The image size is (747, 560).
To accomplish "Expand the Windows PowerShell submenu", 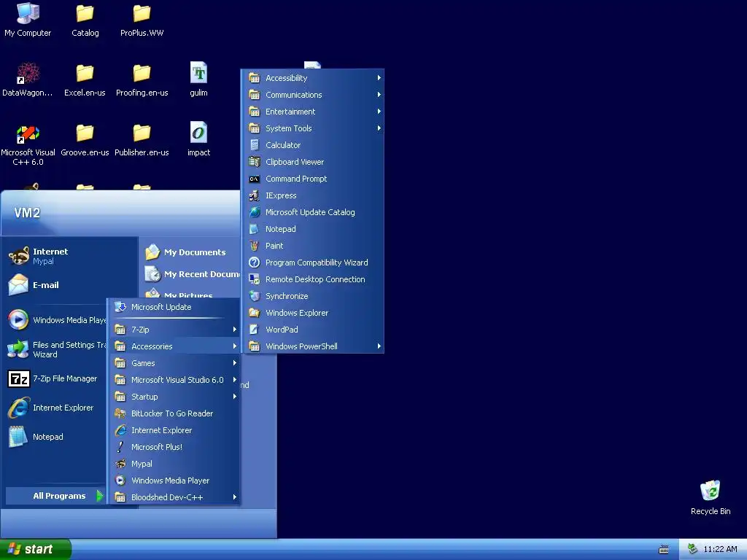I will (312, 346).
